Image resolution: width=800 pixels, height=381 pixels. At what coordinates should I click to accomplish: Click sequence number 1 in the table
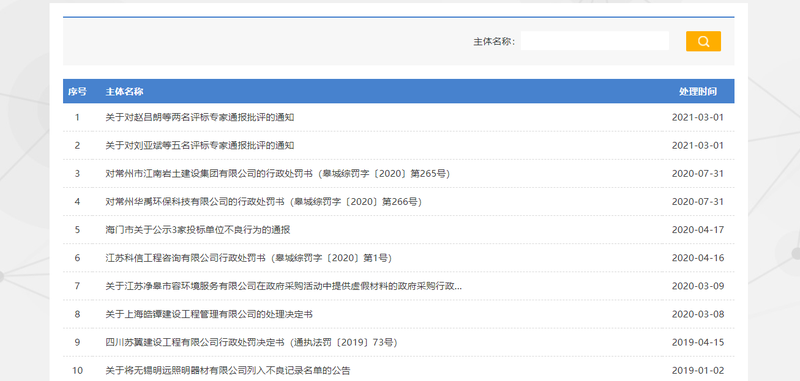(78, 117)
